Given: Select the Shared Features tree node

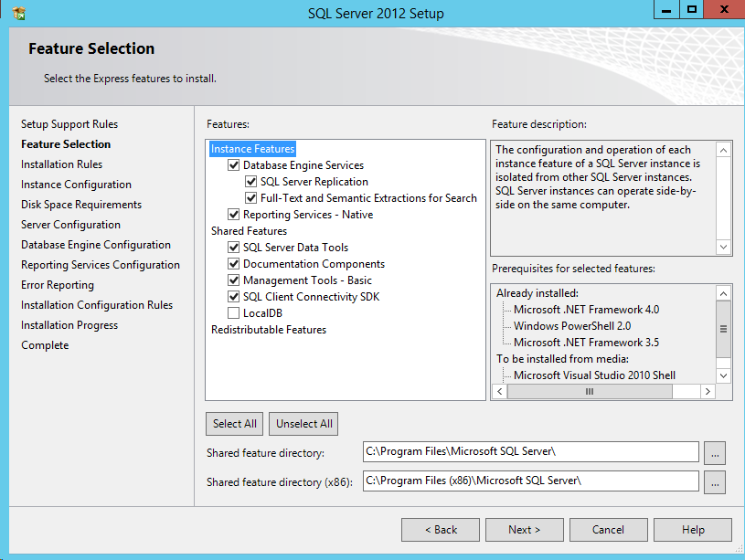Looking at the screenshot, I should [x=249, y=231].
